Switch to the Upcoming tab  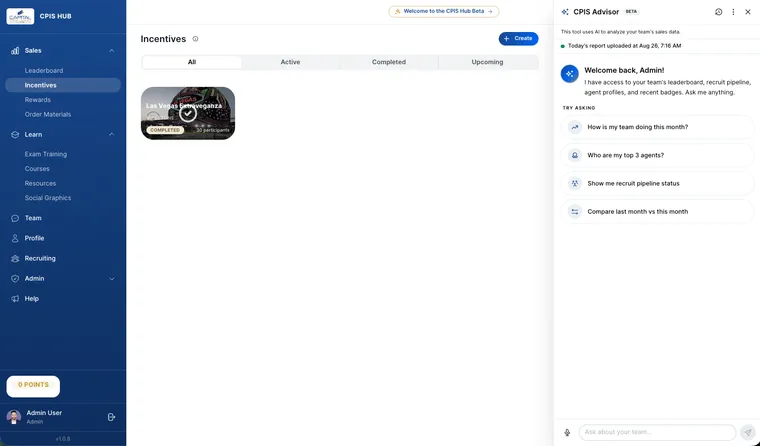487,62
